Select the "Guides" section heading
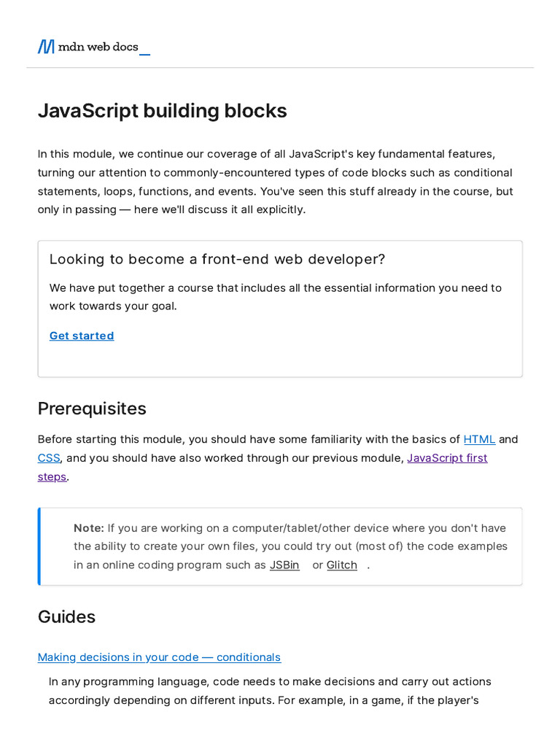 coord(66,616)
